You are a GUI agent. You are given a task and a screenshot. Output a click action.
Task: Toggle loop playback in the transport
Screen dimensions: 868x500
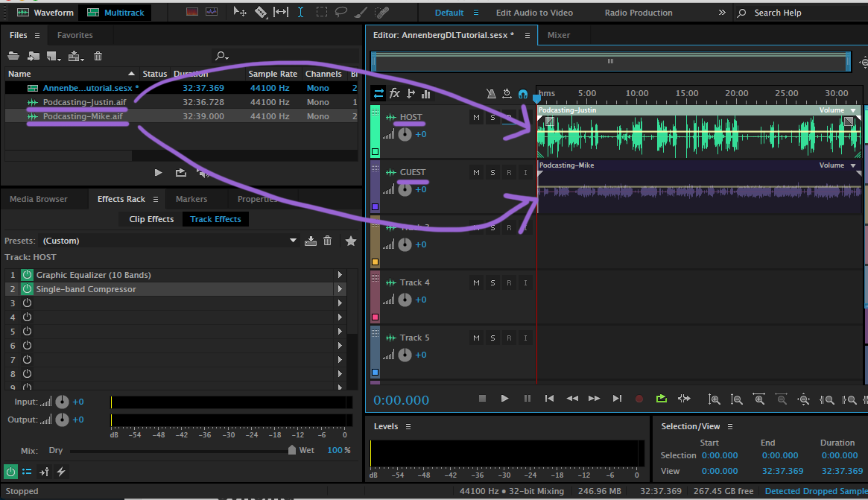pyautogui.click(x=661, y=399)
